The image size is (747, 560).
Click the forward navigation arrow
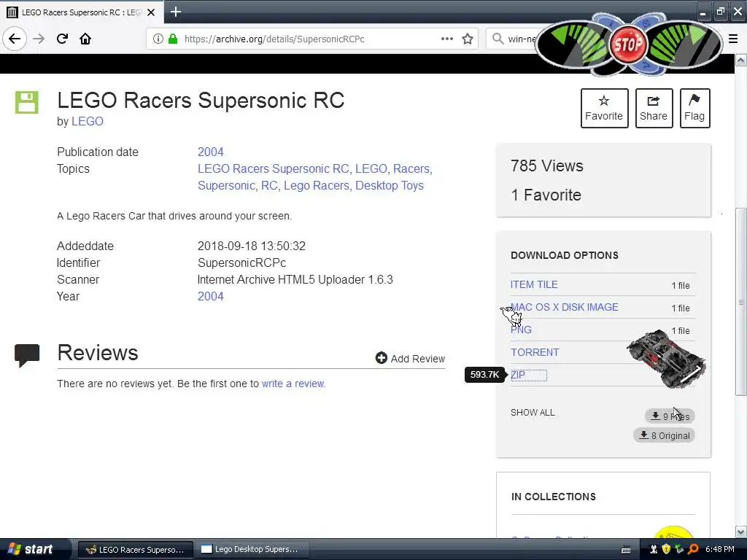pos(39,39)
